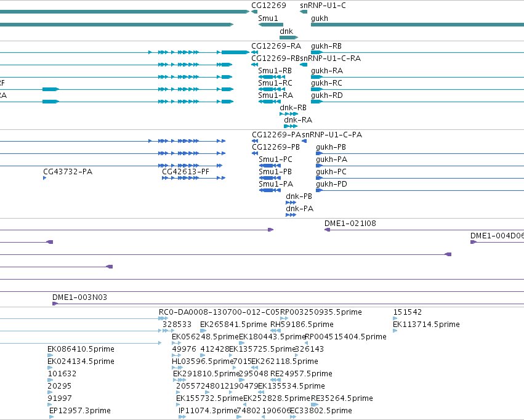The height and width of the screenshot is (420, 524).
Task: Select EST entry 326143
Action: [310, 349]
